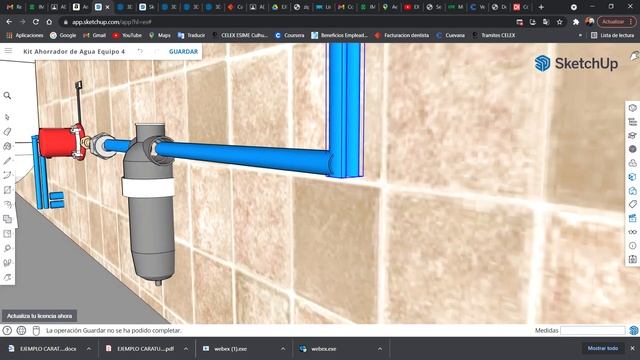Expand options for EJEMPLO CARATU pdf download

pyautogui.click(x=186, y=349)
